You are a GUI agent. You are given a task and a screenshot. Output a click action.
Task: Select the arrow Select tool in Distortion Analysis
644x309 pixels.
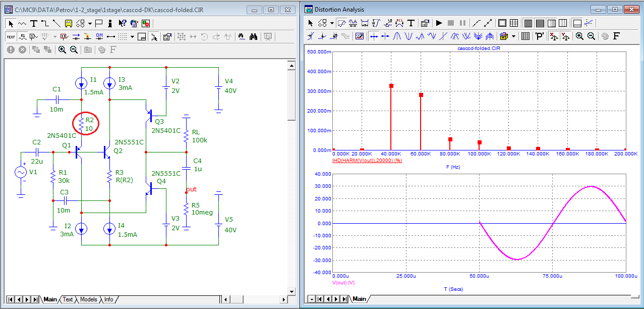tap(310, 23)
